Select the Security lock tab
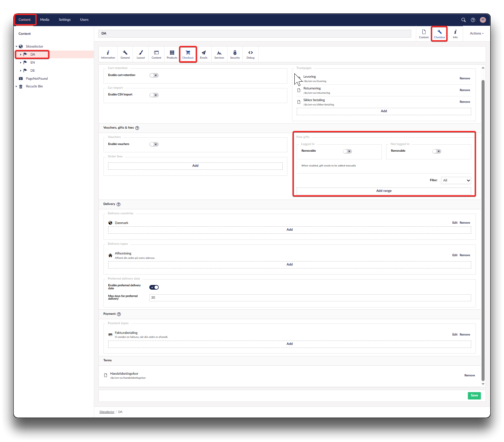This screenshot has height=442, width=504. (x=235, y=55)
